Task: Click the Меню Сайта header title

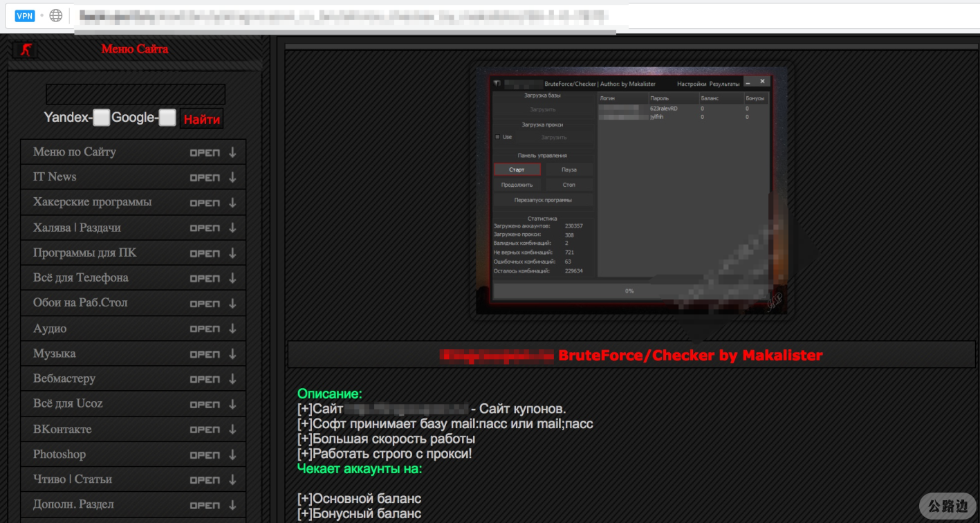Action: click(135, 49)
